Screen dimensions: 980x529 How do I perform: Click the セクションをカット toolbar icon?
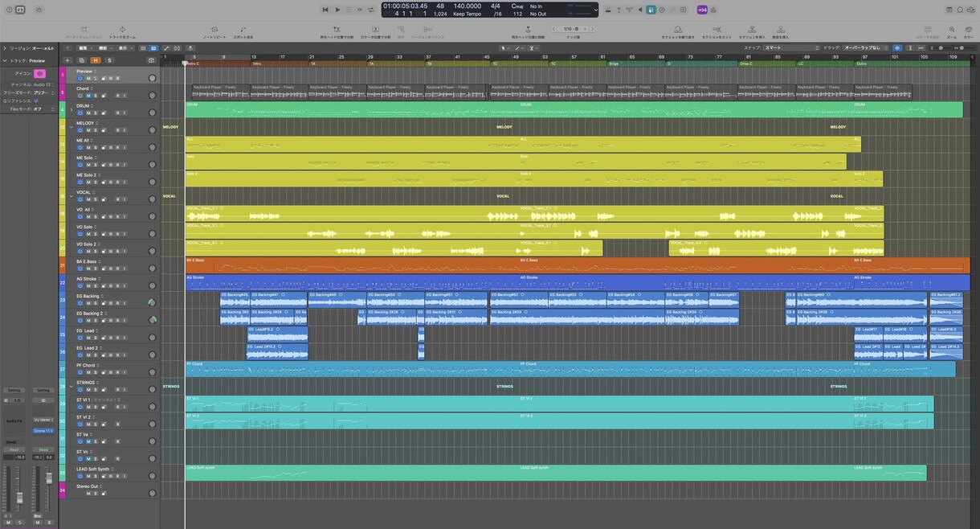point(717,32)
